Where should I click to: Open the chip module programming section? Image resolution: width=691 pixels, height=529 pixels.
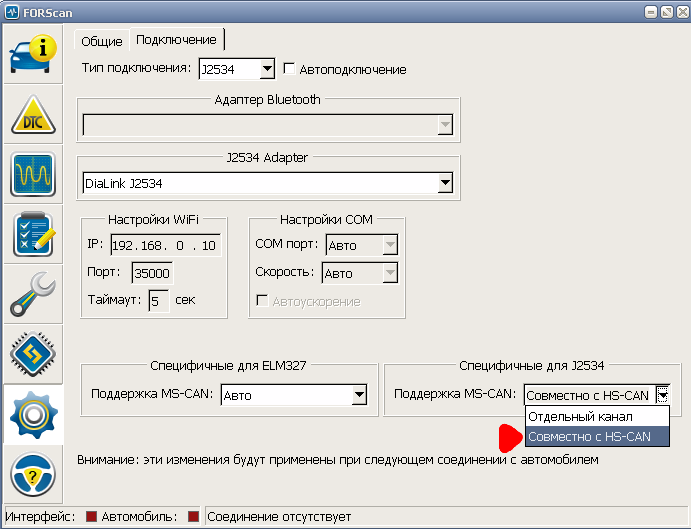(x=33, y=355)
